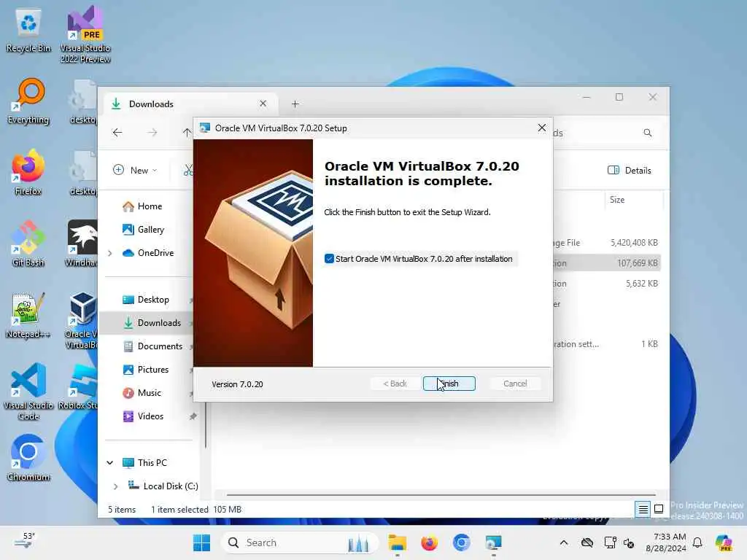Switch Explorer to details list view
The height and width of the screenshot is (560, 747).
click(x=643, y=509)
